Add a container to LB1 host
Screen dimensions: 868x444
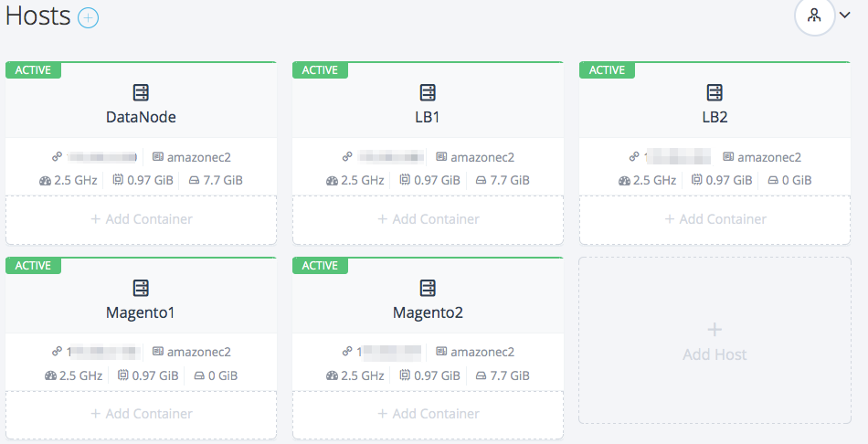(x=428, y=219)
